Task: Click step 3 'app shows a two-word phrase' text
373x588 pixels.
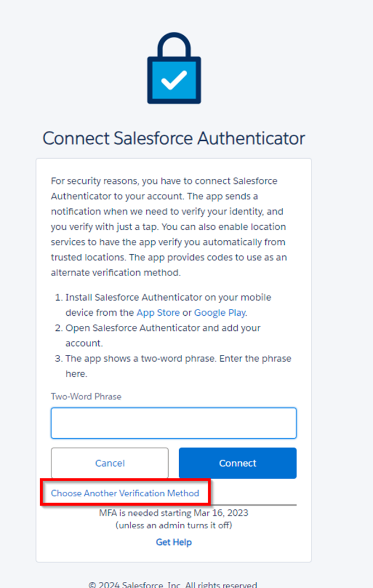Action: [178, 358]
